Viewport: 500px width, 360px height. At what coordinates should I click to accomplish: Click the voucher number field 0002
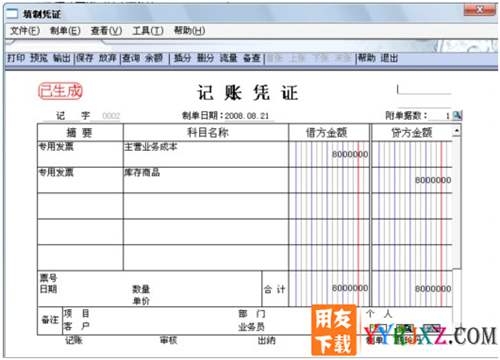pyautogui.click(x=111, y=116)
